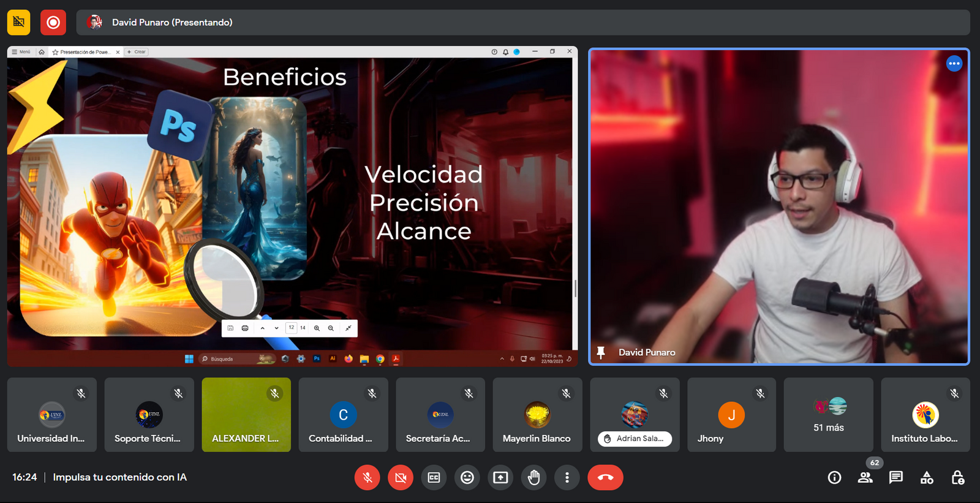980x503 pixels.
Task: Open host controls lock icon
Action: [x=958, y=477]
